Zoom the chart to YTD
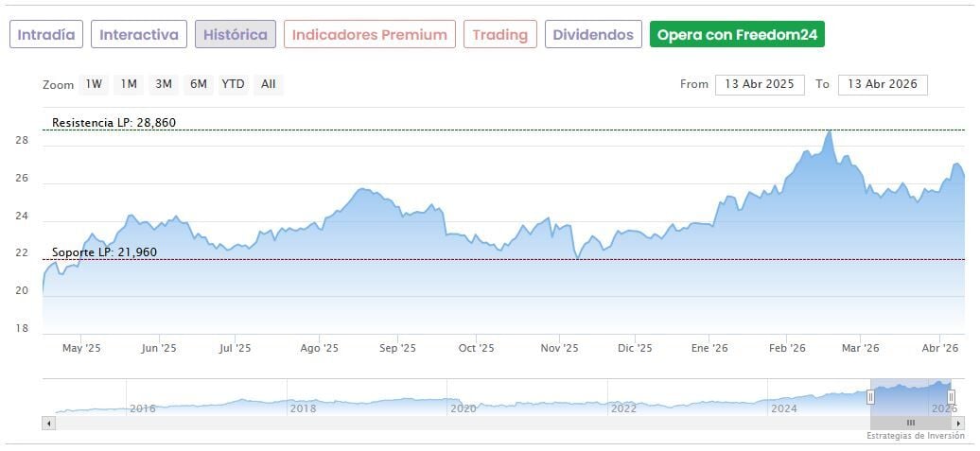The height and width of the screenshot is (451, 980). [x=233, y=84]
